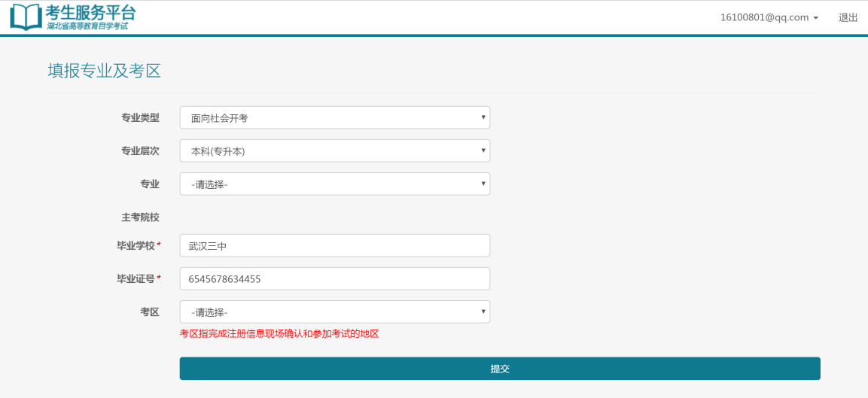Open the 专业 dropdown to choose a major

[334, 184]
